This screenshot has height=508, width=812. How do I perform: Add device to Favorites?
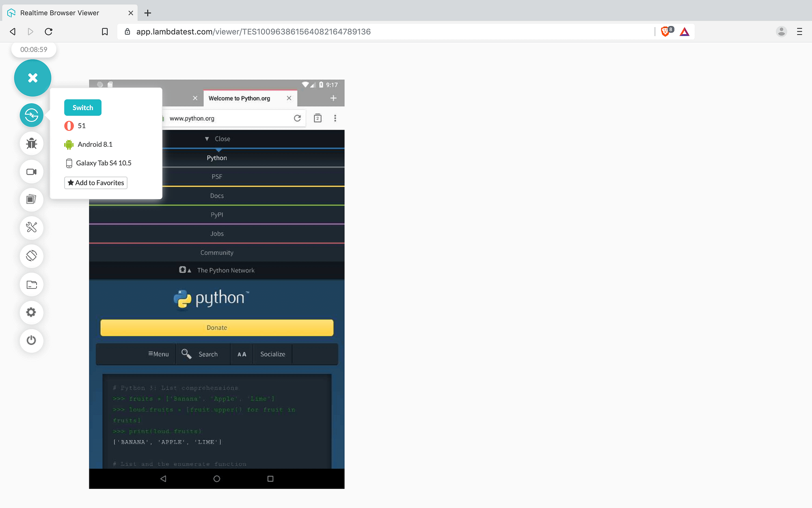[96, 183]
